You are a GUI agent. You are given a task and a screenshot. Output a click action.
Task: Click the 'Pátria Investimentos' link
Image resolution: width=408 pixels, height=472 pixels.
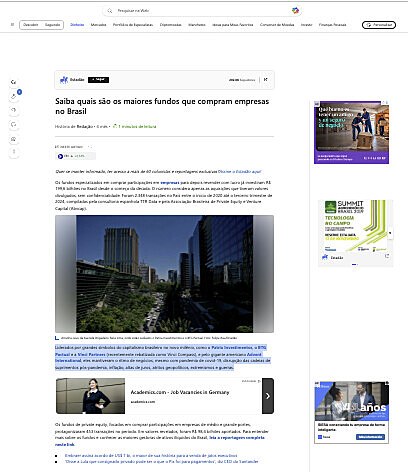tap(232, 347)
